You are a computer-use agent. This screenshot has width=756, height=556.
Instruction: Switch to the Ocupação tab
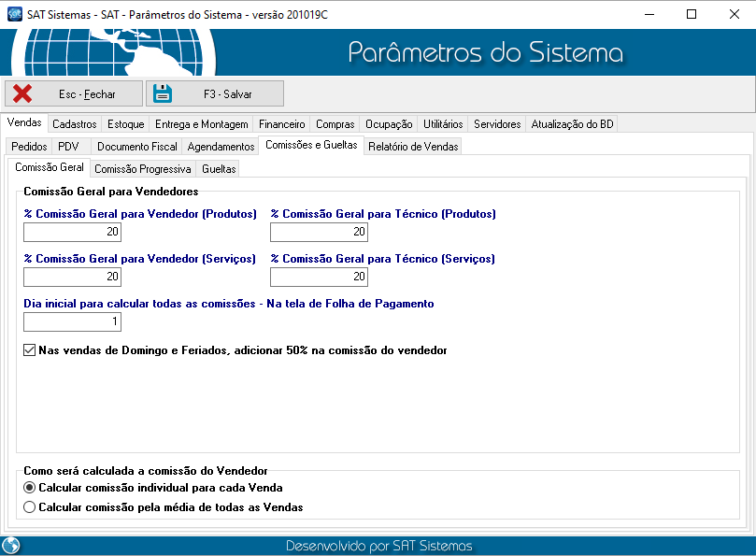click(389, 124)
